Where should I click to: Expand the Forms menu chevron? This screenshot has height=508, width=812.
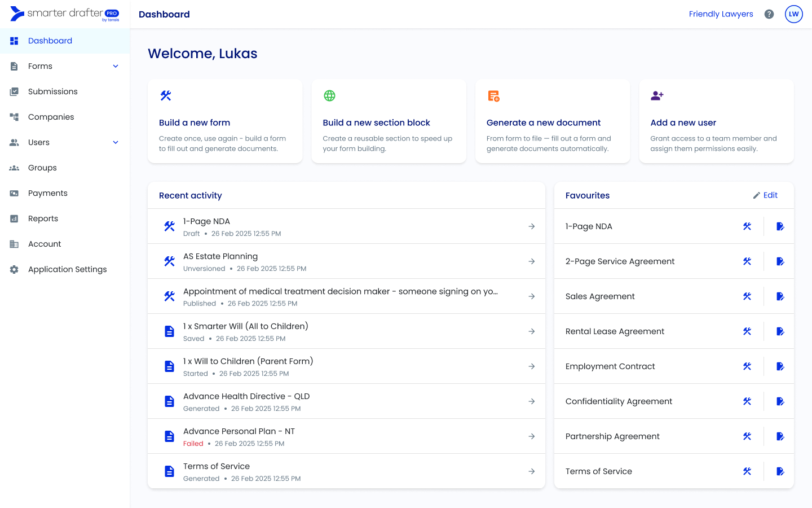[116, 66]
